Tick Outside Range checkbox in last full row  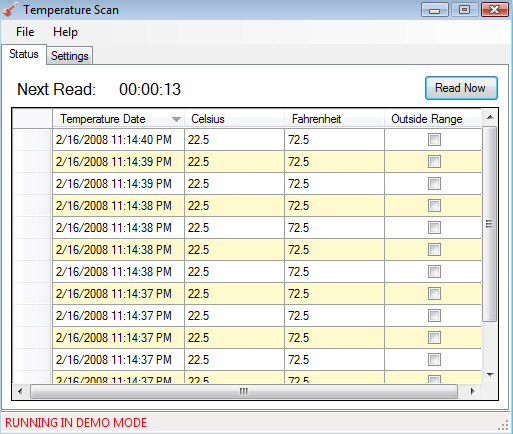pyautogui.click(x=434, y=360)
